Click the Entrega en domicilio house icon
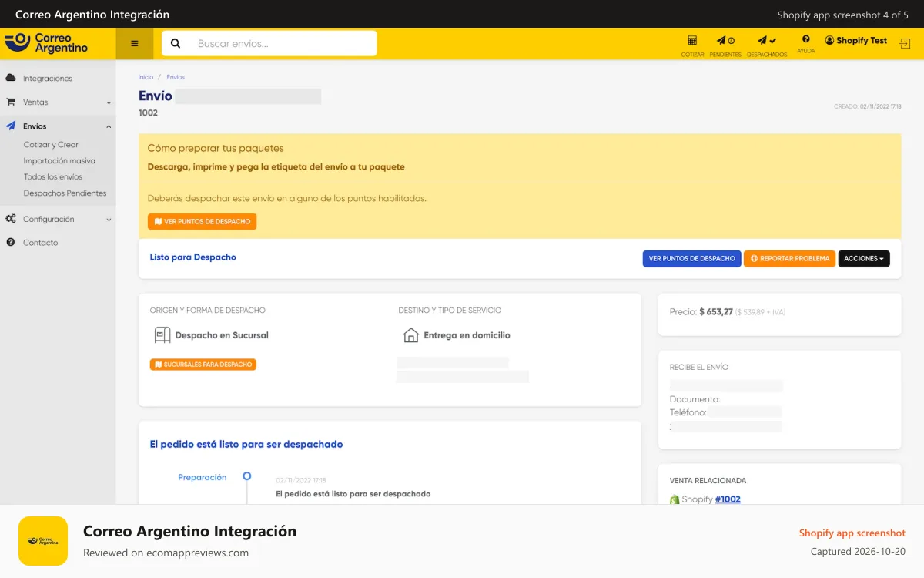The image size is (924, 578). tap(410, 335)
